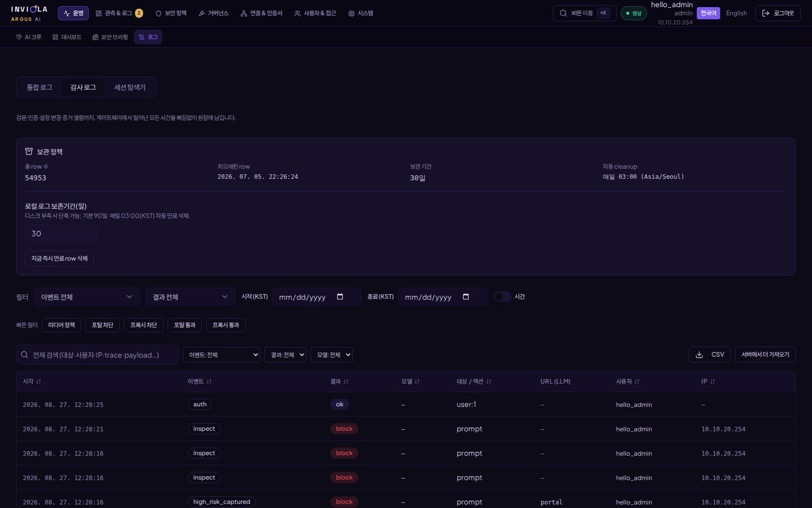Click the portal URL cell
The image size is (812, 508).
[x=551, y=502]
